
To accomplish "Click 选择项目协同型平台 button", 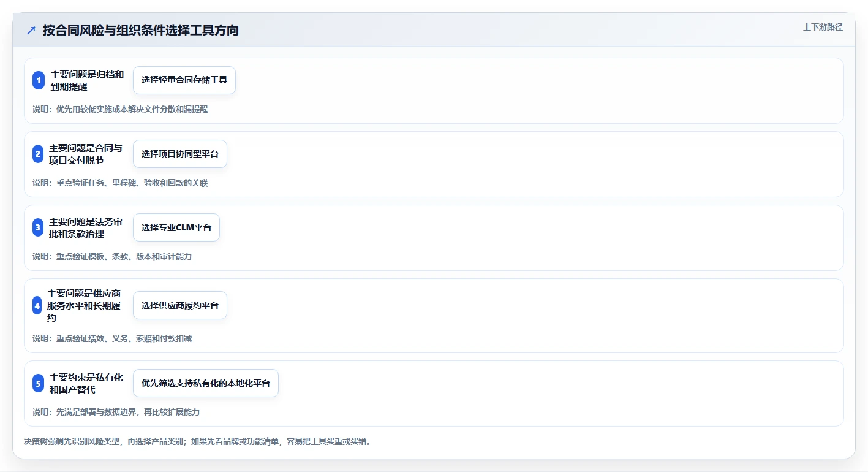I will 180,154.
